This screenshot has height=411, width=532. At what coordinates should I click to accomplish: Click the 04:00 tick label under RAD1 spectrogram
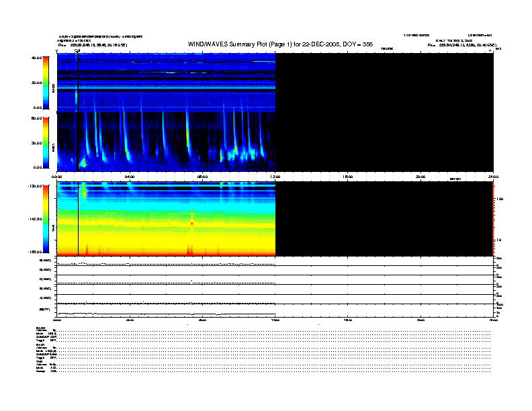pyautogui.click(x=130, y=177)
